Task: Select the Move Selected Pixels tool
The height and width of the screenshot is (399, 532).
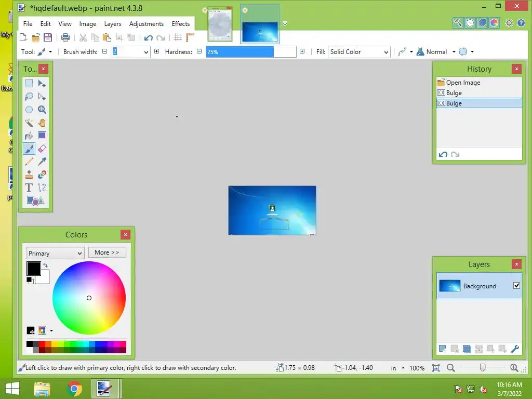Action: [42, 84]
